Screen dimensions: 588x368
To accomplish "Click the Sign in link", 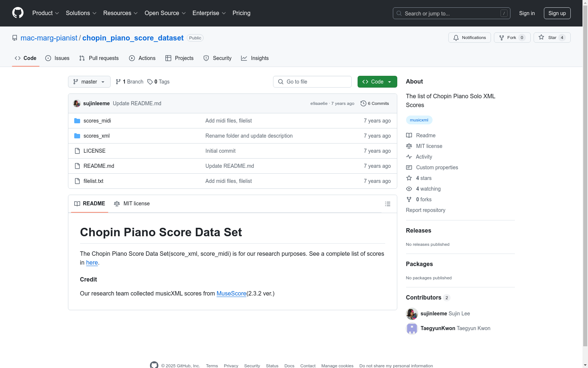I will coord(527,13).
